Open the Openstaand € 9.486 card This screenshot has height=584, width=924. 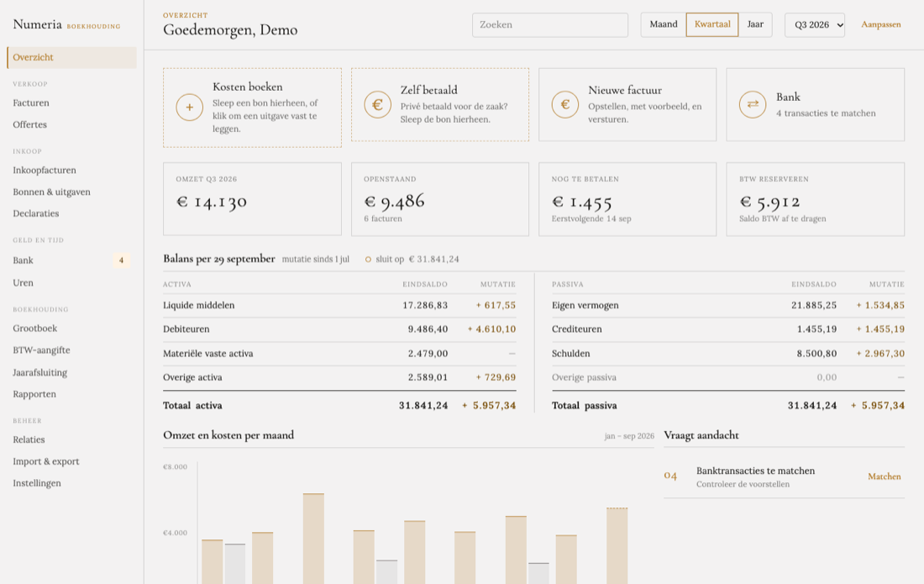tap(439, 199)
